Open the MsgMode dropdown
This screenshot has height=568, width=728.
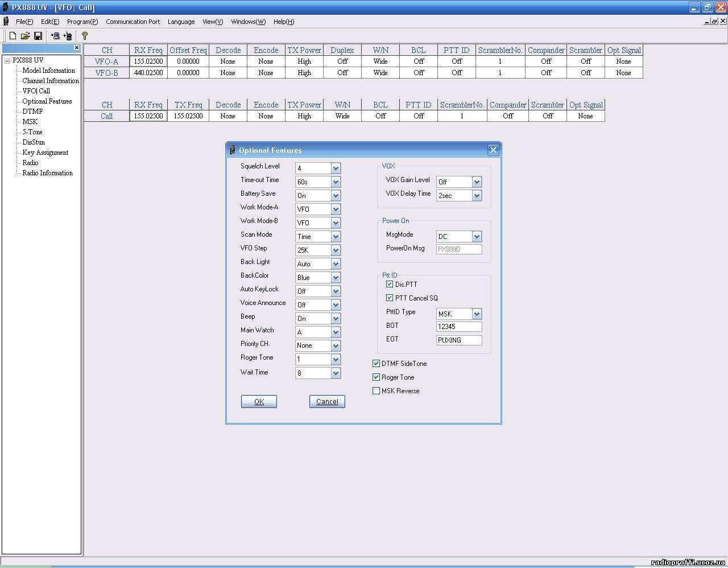[477, 236]
